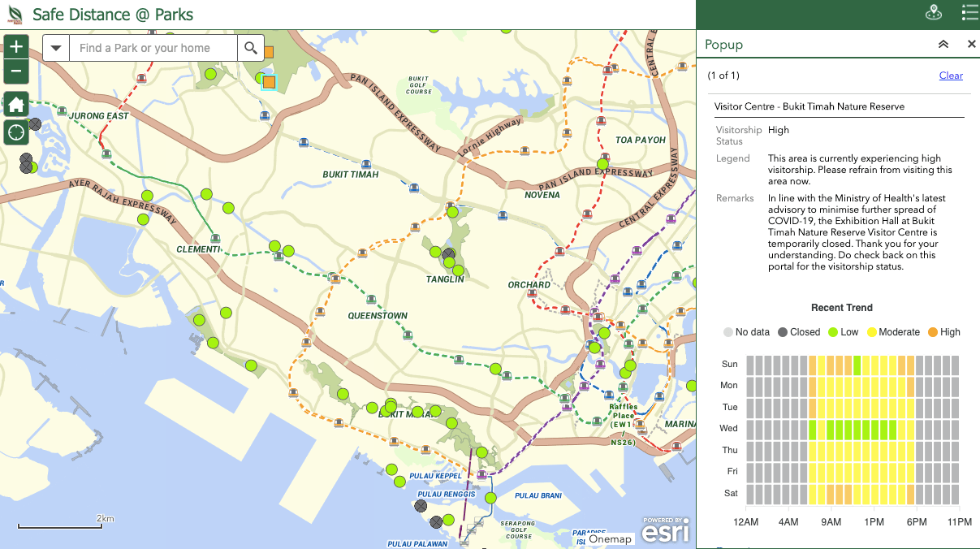
Task: Click the My Location crosshair button
Action: tap(16, 132)
